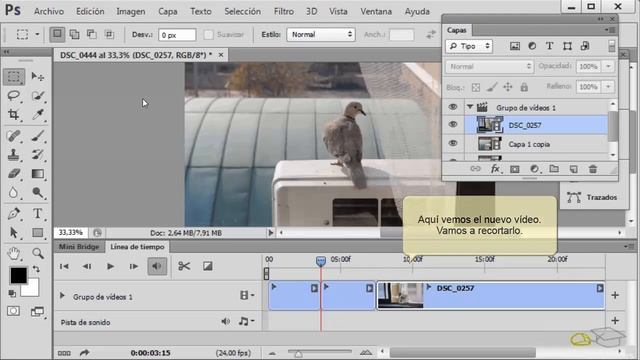Image resolution: width=640 pixels, height=360 pixels.
Task: Swap foreground and background colors
Action: click(36, 269)
